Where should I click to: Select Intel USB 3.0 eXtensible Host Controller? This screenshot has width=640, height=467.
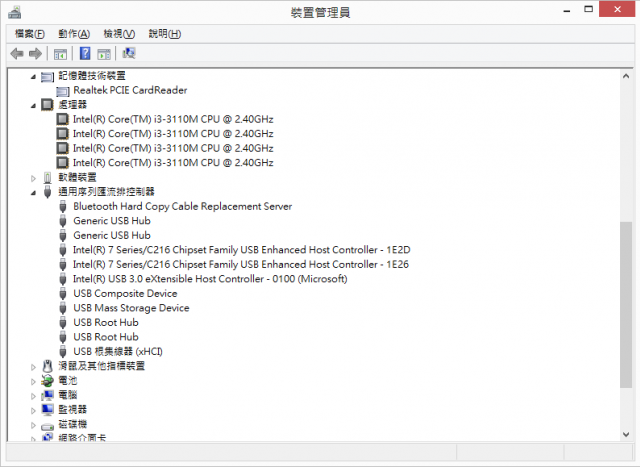click(210, 279)
